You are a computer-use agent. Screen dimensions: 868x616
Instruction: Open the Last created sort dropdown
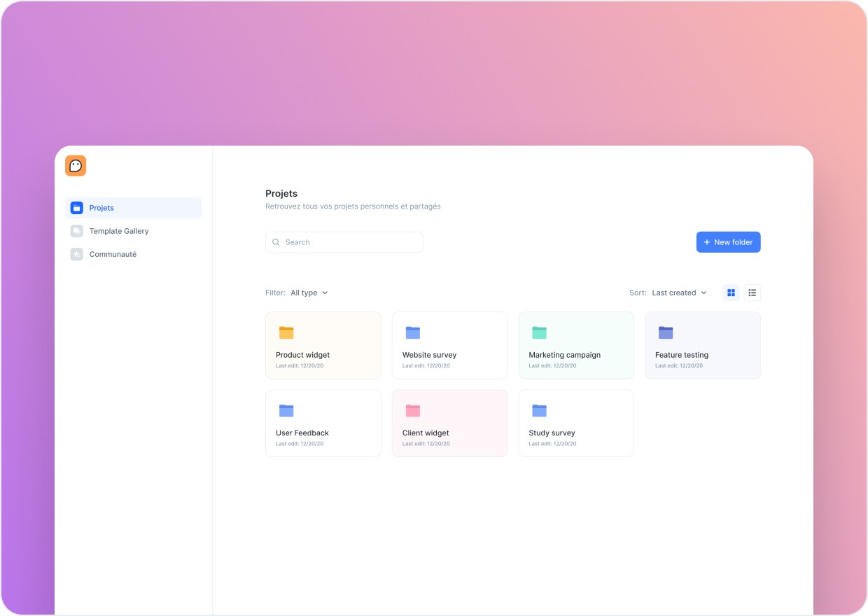[x=680, y=293]
